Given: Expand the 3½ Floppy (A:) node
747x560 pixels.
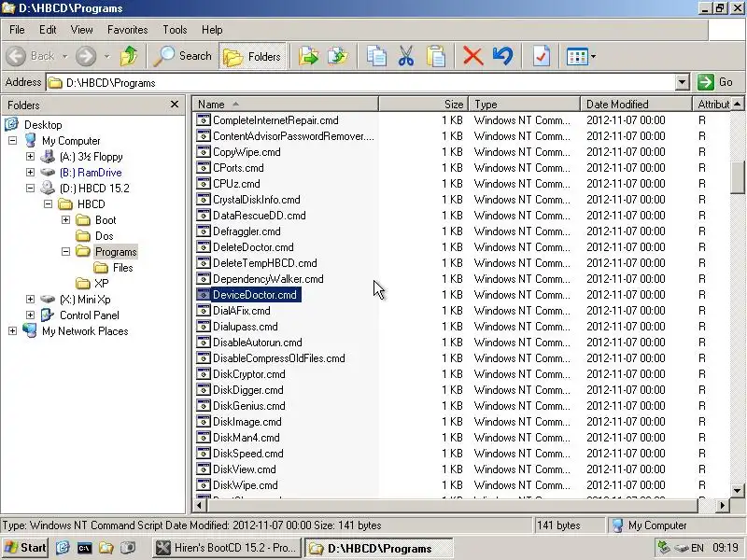Looking at the screenshot, I should pyautogui.click(x=31, y=156).
